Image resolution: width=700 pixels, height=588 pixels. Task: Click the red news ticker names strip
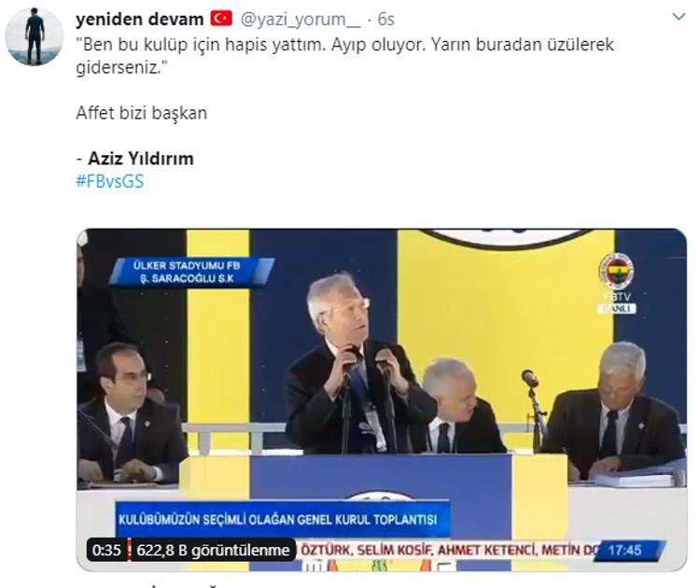tap(448, 550)
